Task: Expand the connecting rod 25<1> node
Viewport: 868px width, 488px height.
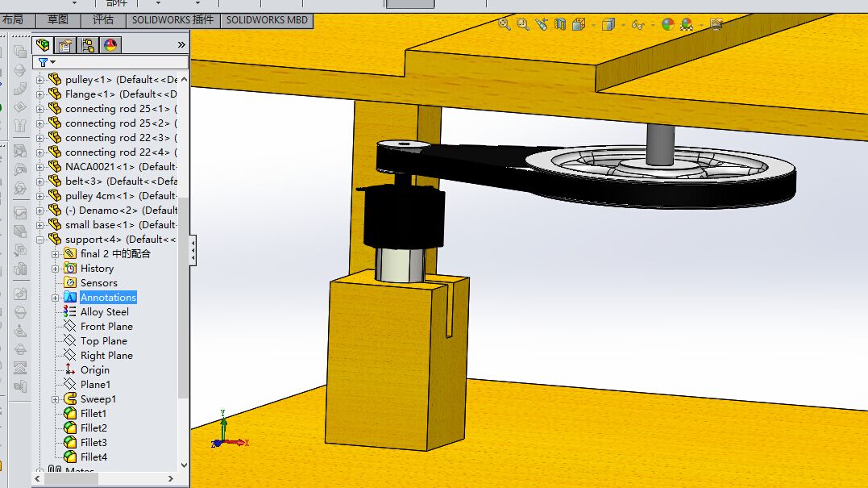Action: click(39, 109)
